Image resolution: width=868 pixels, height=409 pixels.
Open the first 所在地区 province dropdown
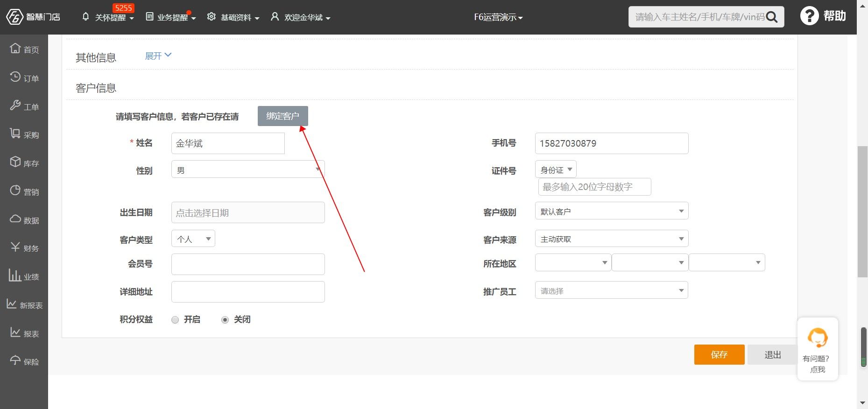(x=573, y=262)
